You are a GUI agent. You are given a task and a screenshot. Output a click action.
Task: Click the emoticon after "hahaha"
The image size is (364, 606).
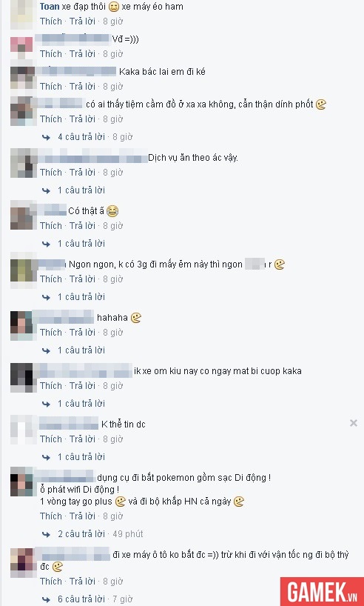coord(136,318)
